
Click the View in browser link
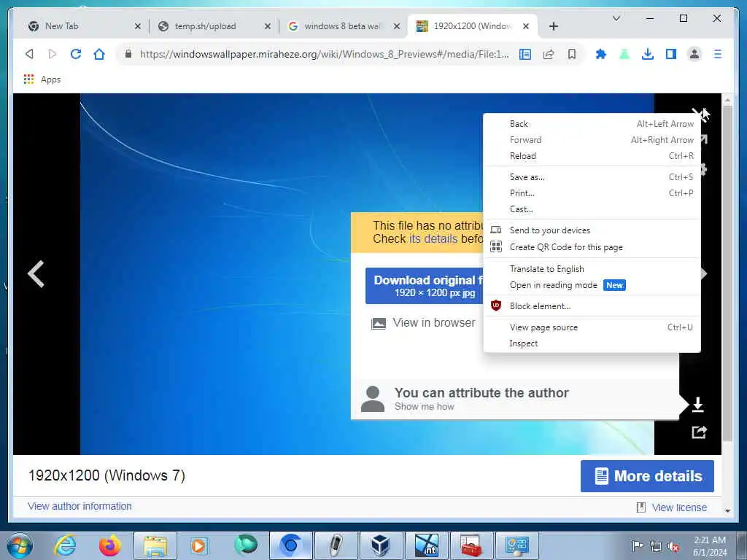coord(433,323)
